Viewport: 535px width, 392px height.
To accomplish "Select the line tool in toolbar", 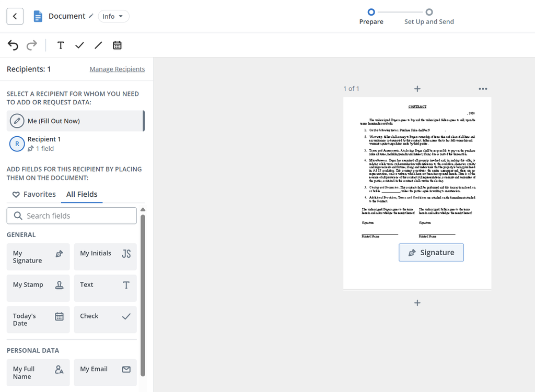I will 98,45.
